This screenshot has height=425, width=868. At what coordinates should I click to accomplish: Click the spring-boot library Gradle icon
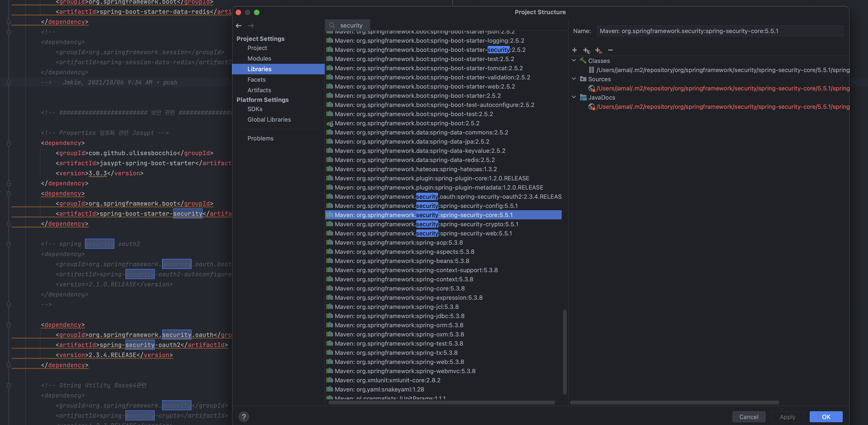[330, 123]
